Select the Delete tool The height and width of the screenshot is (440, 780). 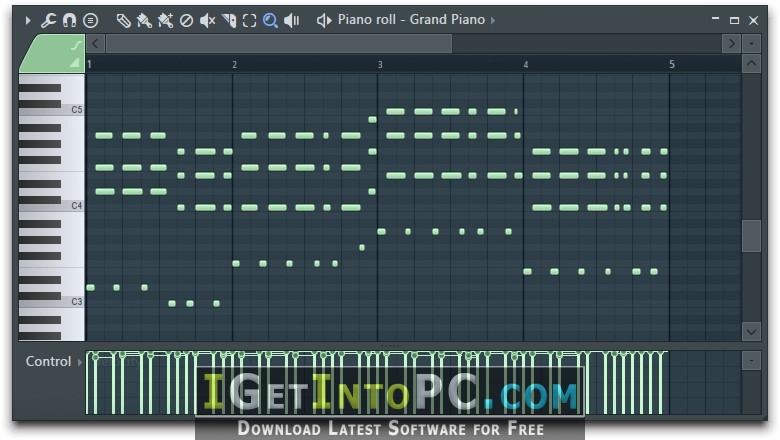[x=186, y=20]
